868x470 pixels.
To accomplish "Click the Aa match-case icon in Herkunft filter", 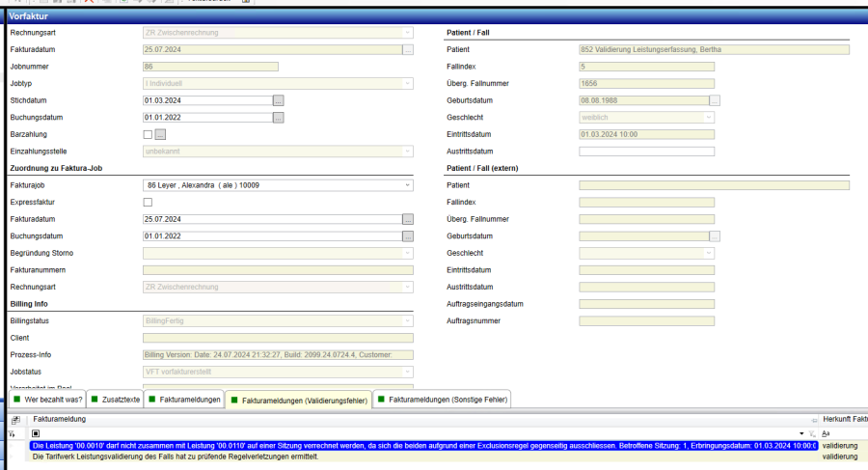I will (826, 434).
